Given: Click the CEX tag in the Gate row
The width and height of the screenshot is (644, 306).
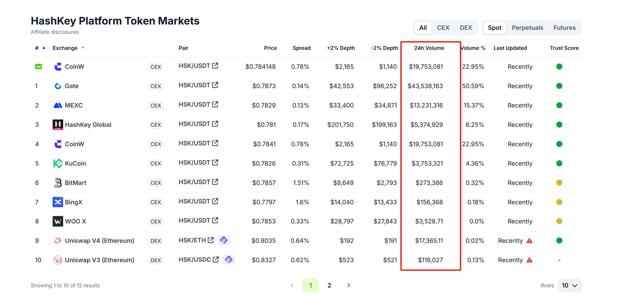Looking at the screenshot, I should [156, 86].
